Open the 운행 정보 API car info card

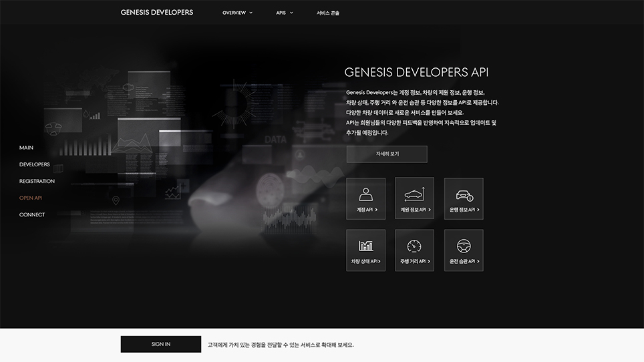pos(464,198)
